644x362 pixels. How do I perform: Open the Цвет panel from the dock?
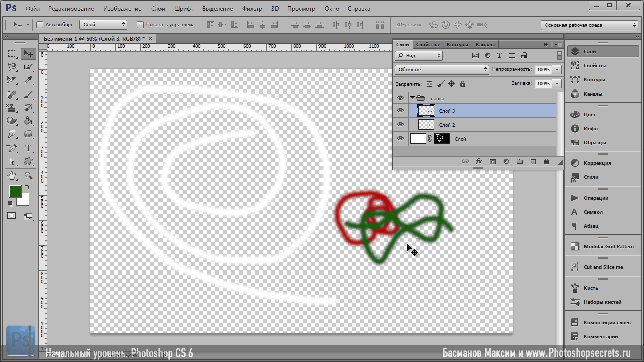pyautogui.click(x=603, y=114)
